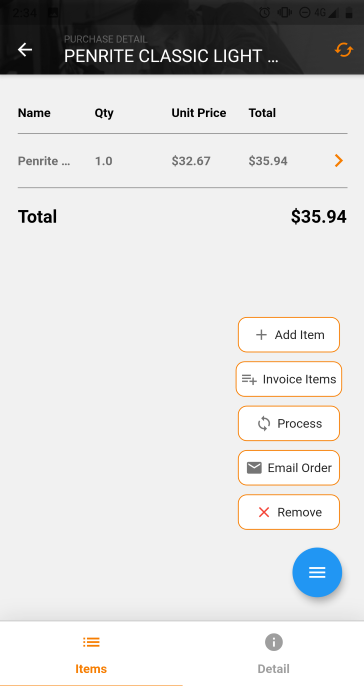The image size is (364, 686).
Task: Tap the PENRITE CLASSIC LIGHT title
Action: tap(171, 56)
